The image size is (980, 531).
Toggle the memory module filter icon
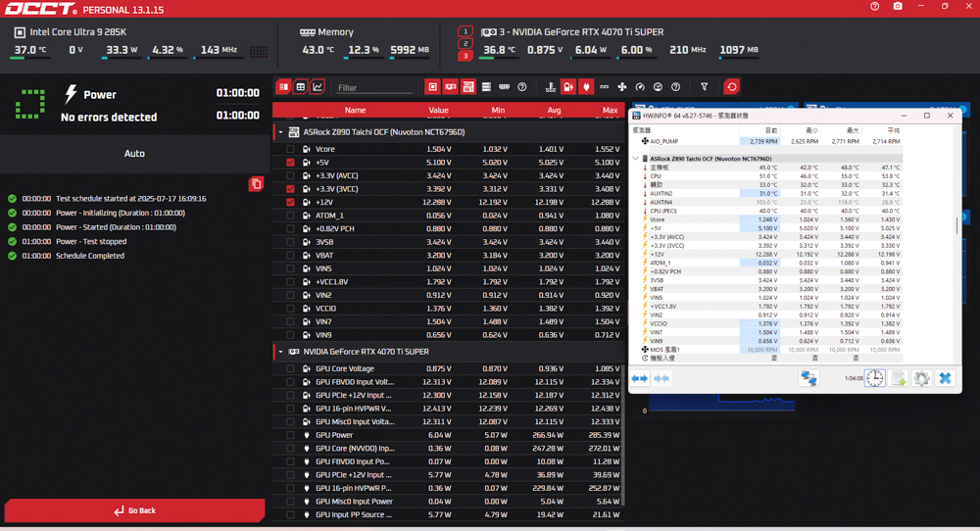pos(504,87)
